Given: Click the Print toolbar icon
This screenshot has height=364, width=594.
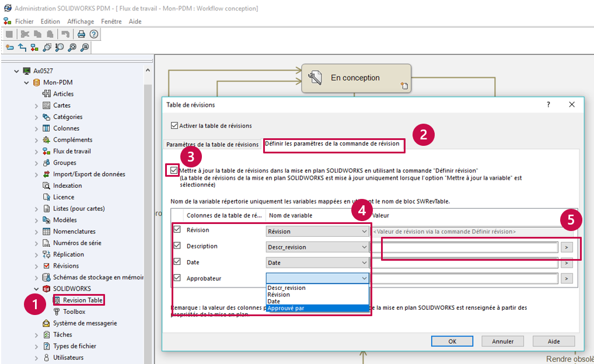Looking at the screenshot, I should pyautogui.click(x=81, y=34).
